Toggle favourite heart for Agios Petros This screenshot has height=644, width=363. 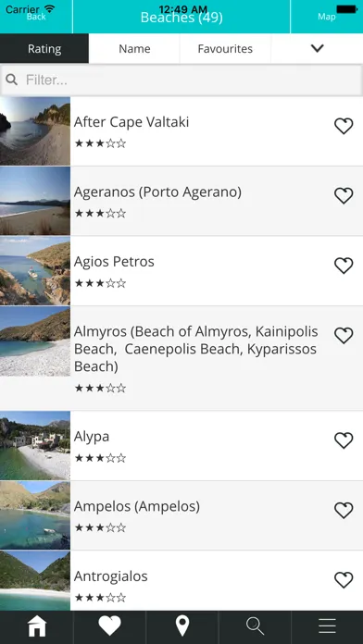344,266
